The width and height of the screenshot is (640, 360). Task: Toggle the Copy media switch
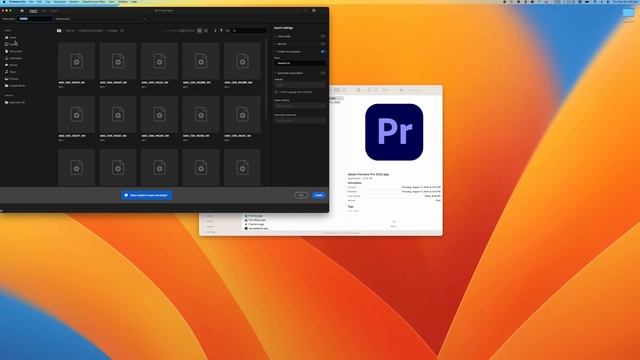pos(323,36)
